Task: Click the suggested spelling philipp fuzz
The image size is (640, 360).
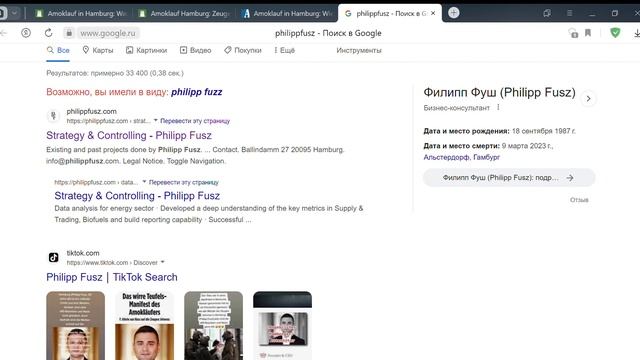Action: pyautogui.click(x=197, y=92)
